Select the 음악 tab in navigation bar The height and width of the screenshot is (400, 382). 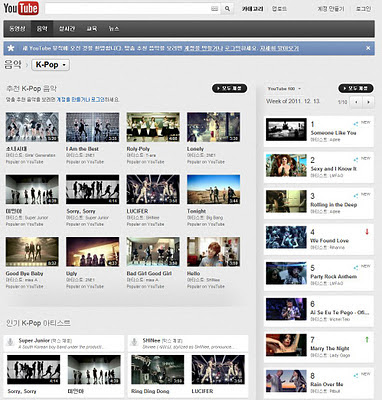pyautogui.click(x=42, y=29)
